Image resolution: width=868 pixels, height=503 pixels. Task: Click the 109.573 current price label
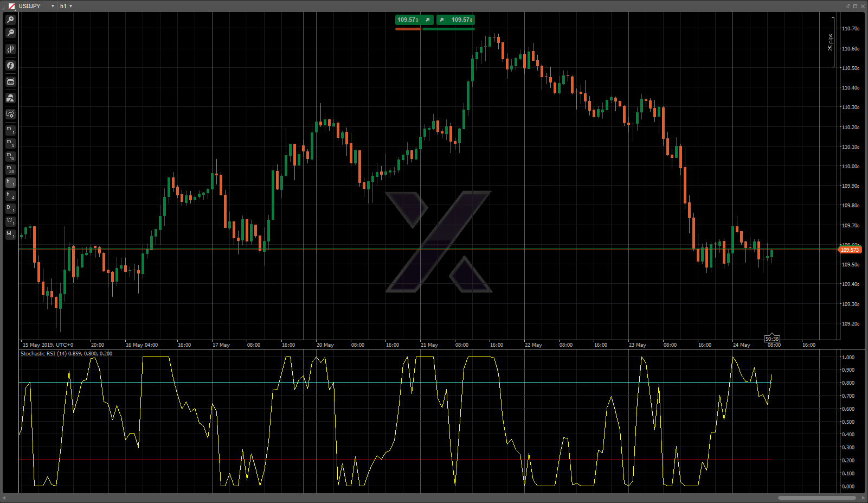(850, 250)
